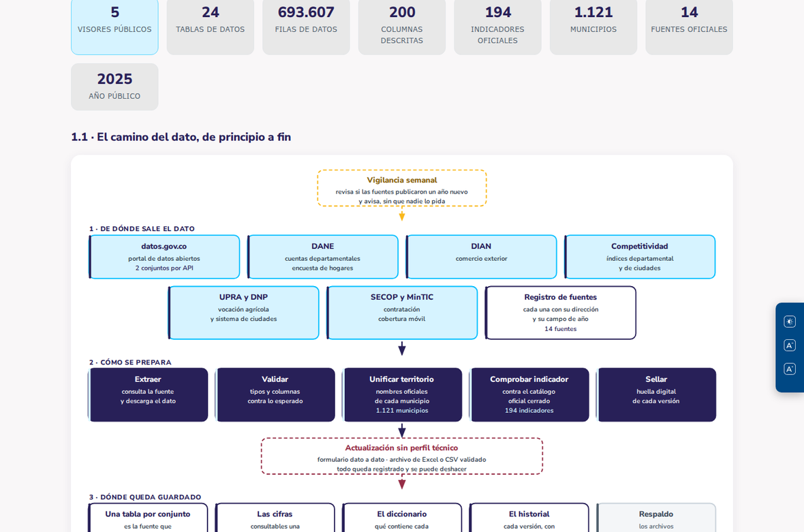Click the 'Las cifras' storage box
Screen dimensions: 804x532
pos(275,518)
